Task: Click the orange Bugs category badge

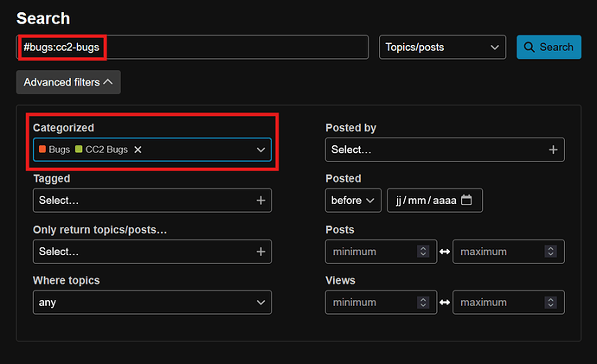Action: click(x=55, y=150)
